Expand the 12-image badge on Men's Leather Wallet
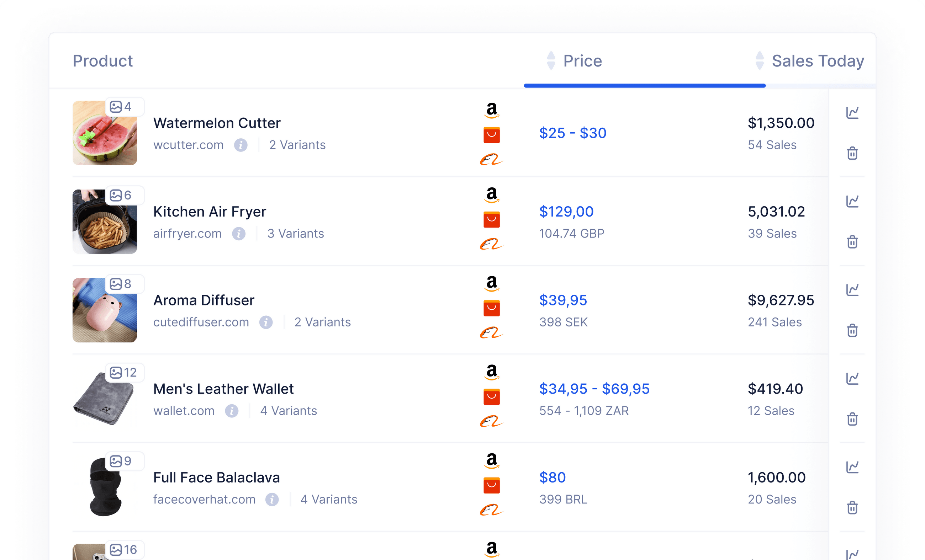925x560 pixels. click(124, 372)
